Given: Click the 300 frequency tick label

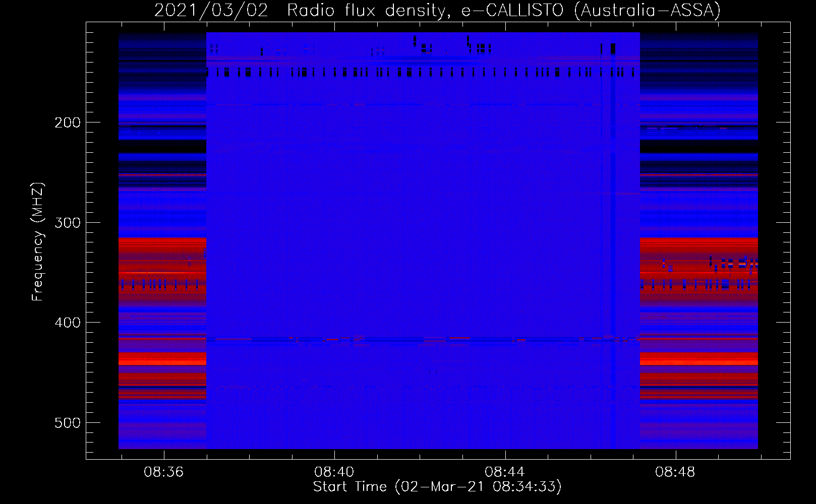Looking at the screenshot, I should coord(68,223).
